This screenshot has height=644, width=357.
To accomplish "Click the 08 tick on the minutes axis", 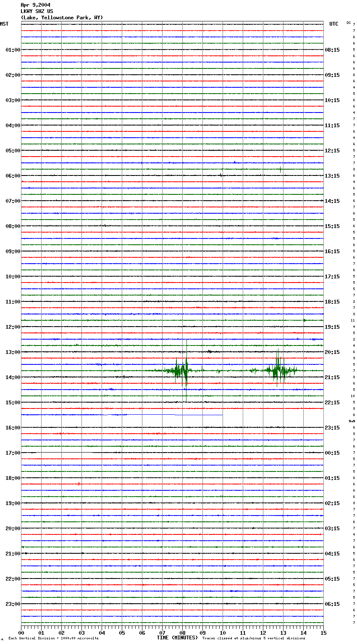I will pyautogui.click(x=182, y=633).
